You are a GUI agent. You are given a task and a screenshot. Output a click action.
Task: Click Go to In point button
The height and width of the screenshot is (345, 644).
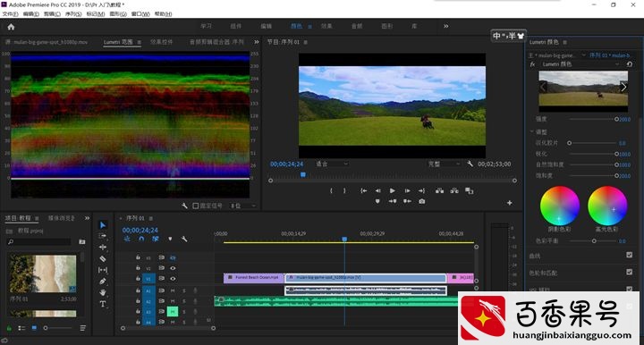click(x=363, y=190)
